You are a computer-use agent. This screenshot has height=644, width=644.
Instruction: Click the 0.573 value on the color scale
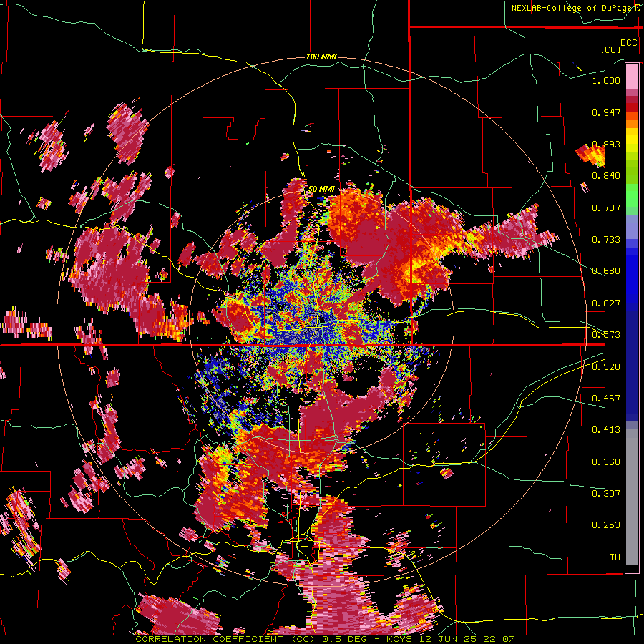point(606,335)
